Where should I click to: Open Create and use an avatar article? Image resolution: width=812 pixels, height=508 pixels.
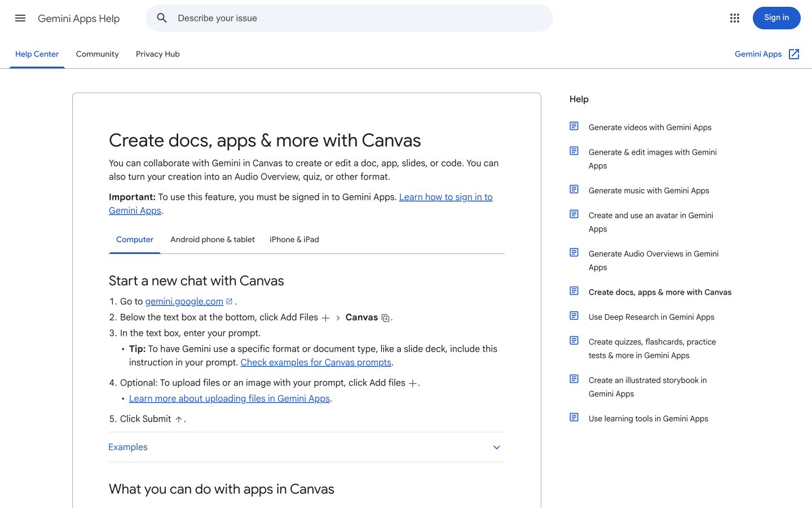651,222
